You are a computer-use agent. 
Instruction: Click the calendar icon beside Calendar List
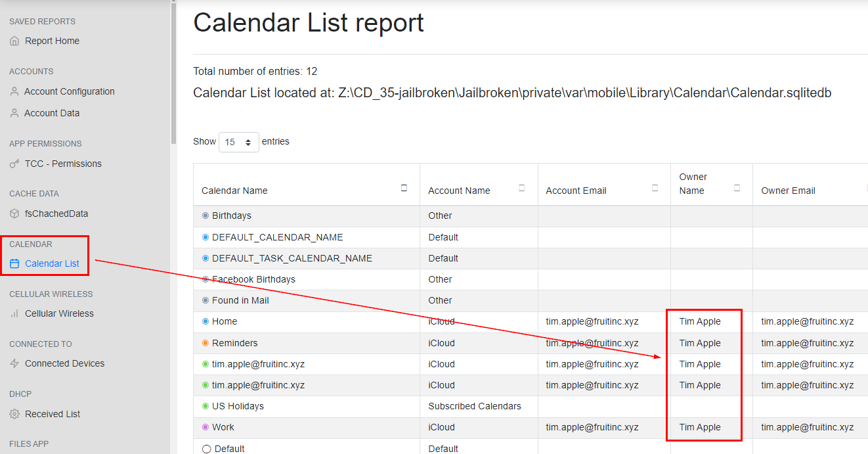[14, 264]
